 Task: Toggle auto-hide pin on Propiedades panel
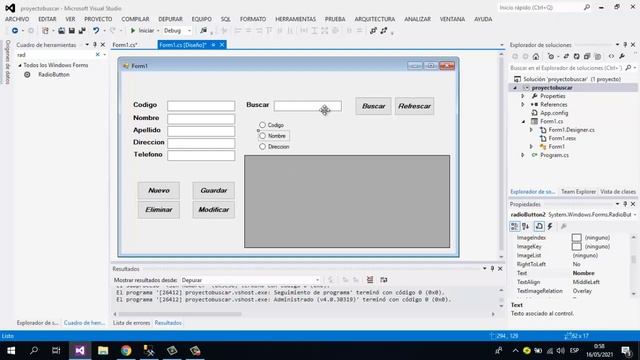click(625, 204)
